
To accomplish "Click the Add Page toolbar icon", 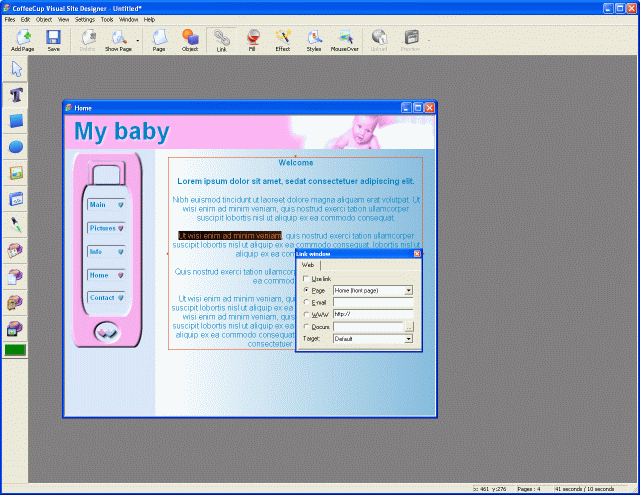I will pyautogui.click(x=22, y=40).
